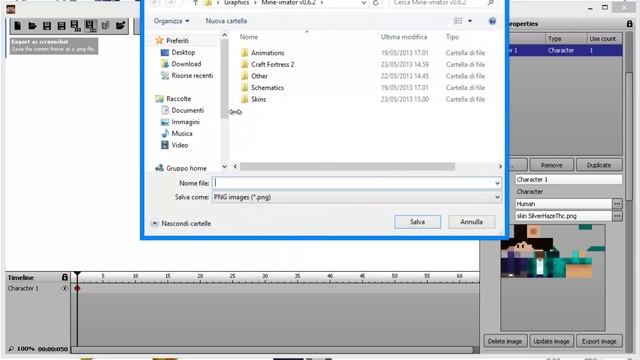Toggle the Timeline panel lock icon
640x360 pixels.
(64, 277)
